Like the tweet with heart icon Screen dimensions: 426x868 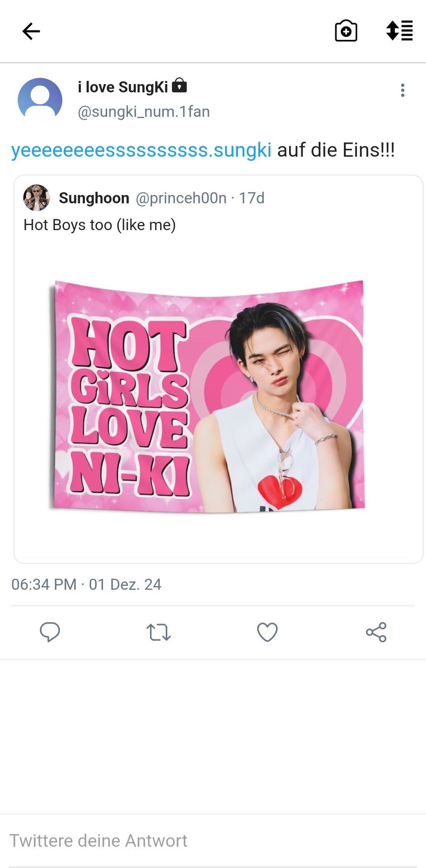267,632
